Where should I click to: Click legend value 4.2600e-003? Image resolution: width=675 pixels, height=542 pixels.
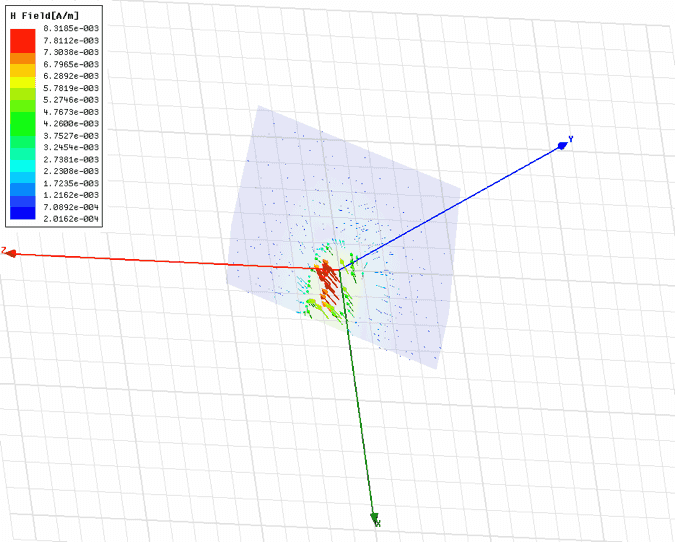(x=71, y=124)
